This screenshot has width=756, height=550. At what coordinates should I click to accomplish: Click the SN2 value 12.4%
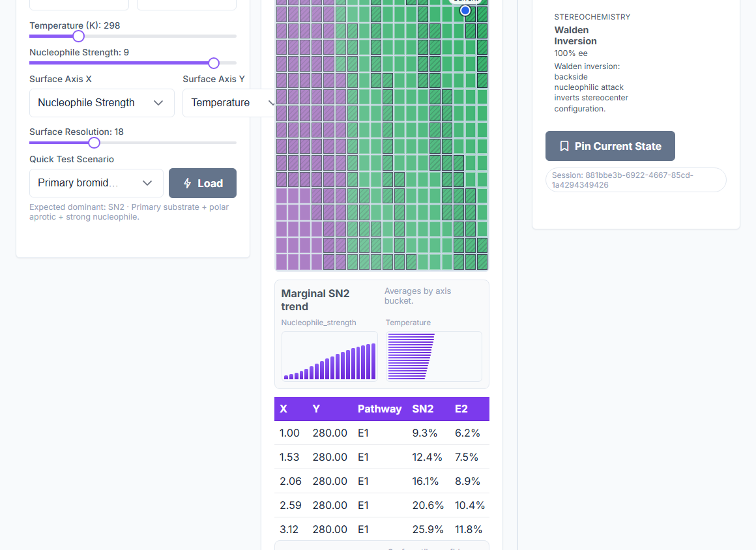pos(427,457)
